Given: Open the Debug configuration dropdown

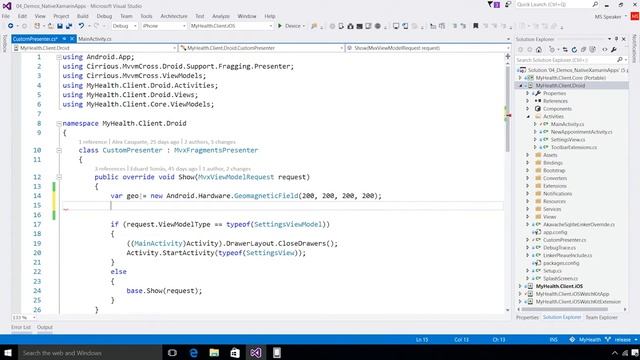Looking at the screenshot, I should click(x=124, y=26).
